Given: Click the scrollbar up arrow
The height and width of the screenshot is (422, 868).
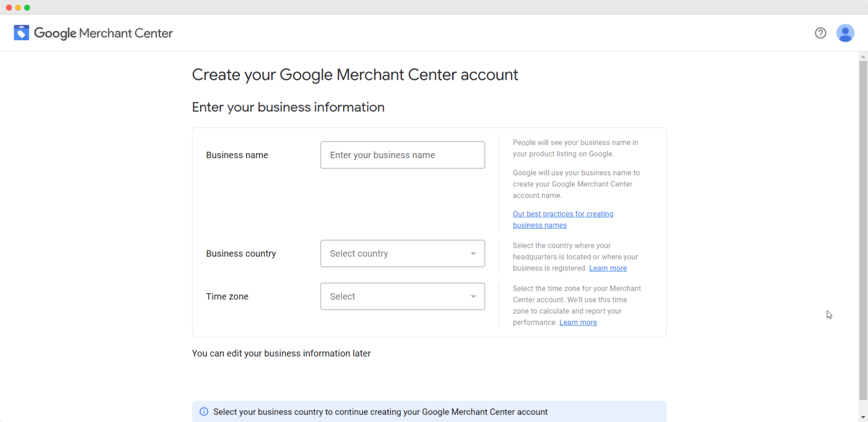Looking at the screenshot, I should pos(863,56).
